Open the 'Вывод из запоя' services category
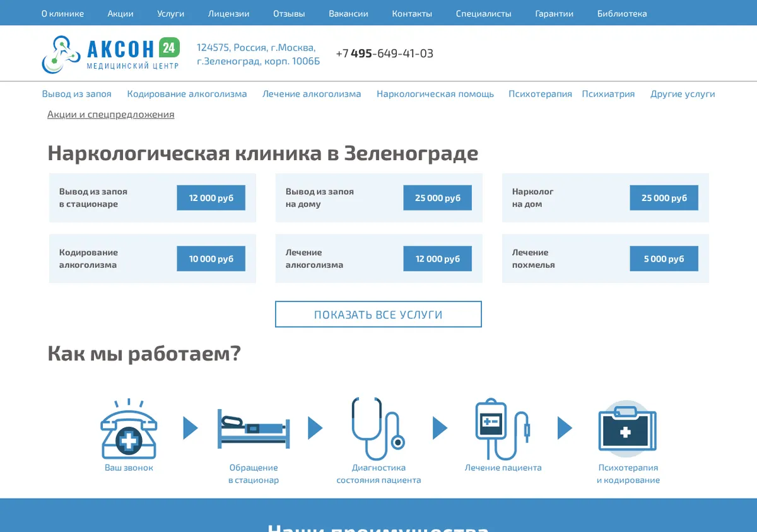757x532 pixels. pos(76,94)
